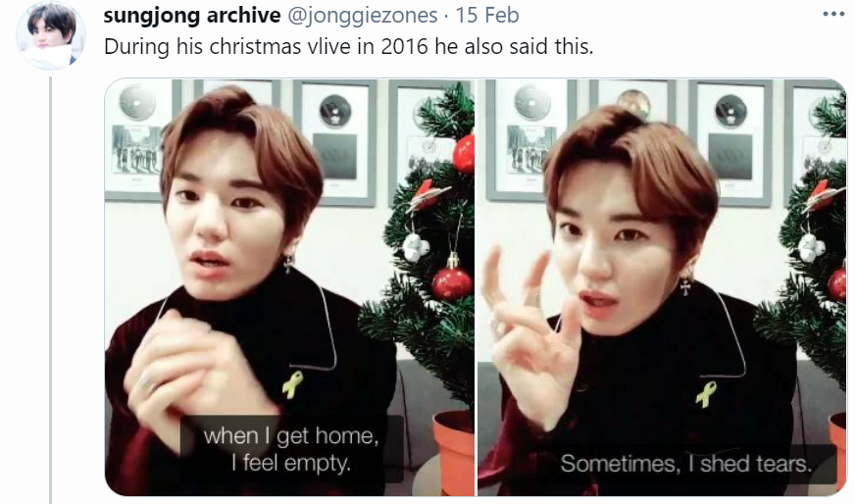Click the orange plant pot in the left photo
This screenshot has width=855, height=504.
click(x=454, y=452)
